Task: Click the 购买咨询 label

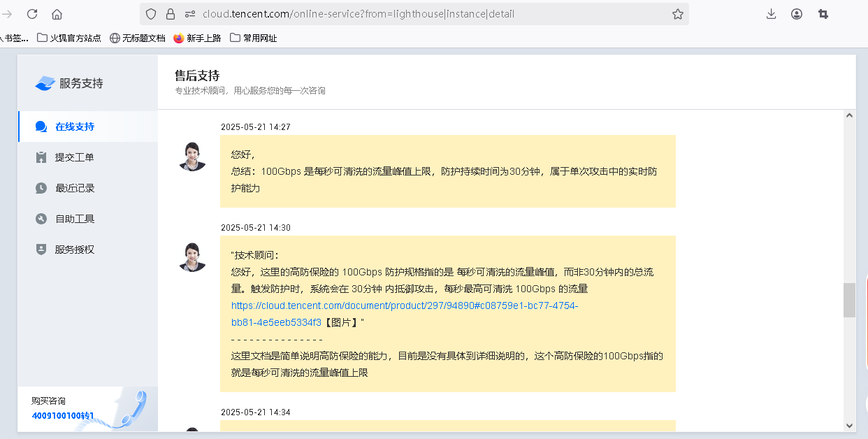Action: (x=48, y=401)
